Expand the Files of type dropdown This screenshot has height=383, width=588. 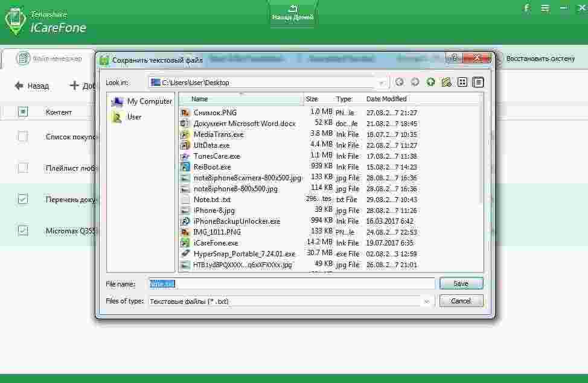pos(427,301)
